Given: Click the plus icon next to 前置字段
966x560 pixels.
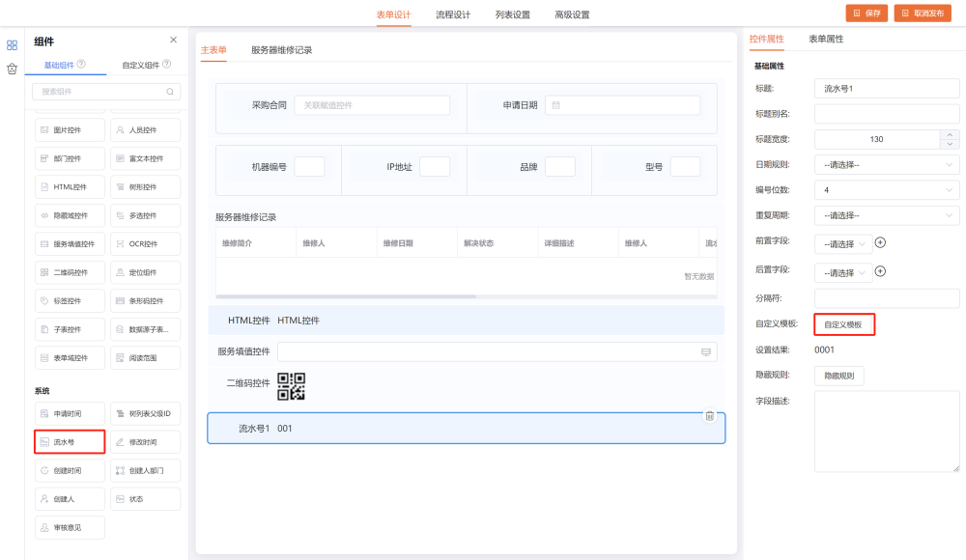Looking at the screenshot, I should (880, 243).
